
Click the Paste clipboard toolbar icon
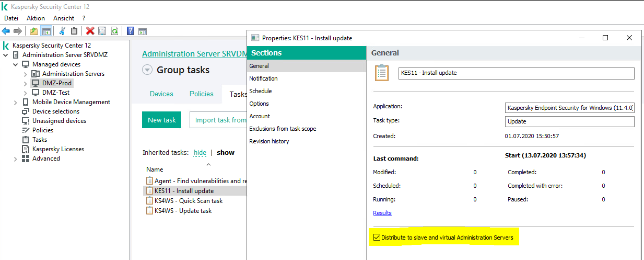(x=74, y=31)
